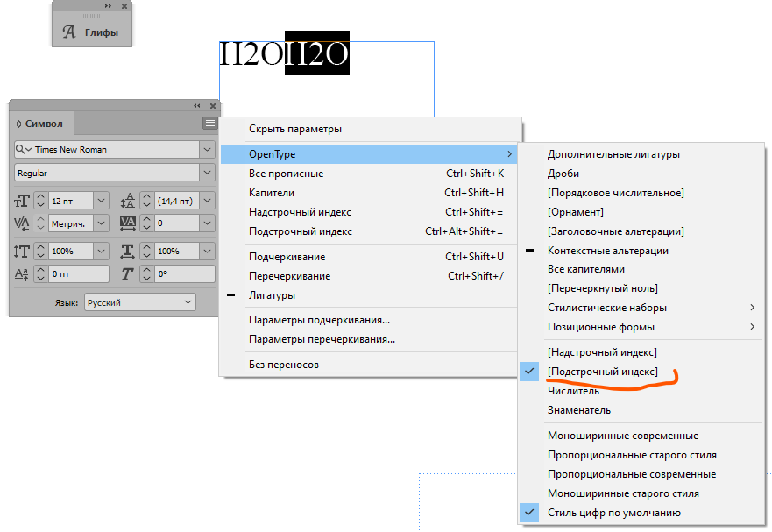This screenshot has height=532, width=772.
Task: Choose Подстрочный индекс Ctrl+Alt+Shift+=
Action: click(x=370, y=231)
